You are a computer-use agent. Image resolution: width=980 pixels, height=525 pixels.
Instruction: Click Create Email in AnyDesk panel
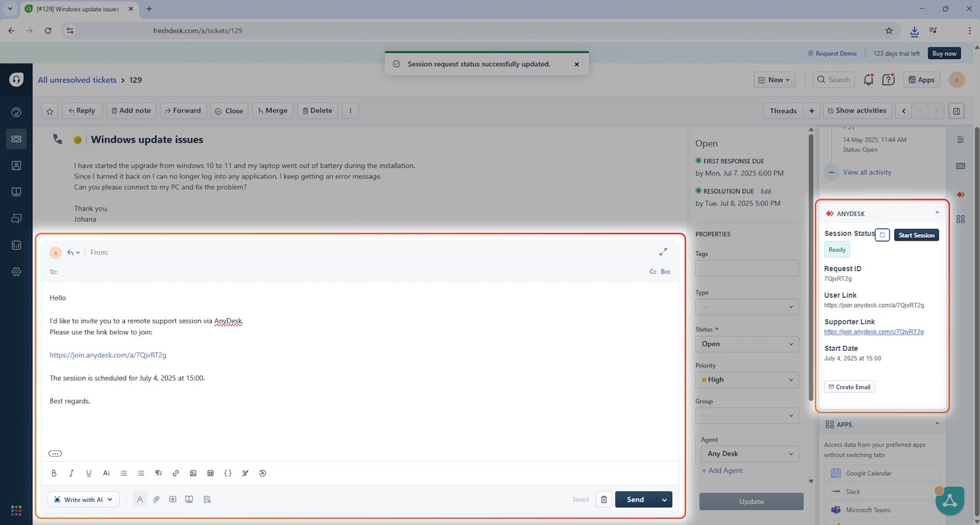(850, 387)
